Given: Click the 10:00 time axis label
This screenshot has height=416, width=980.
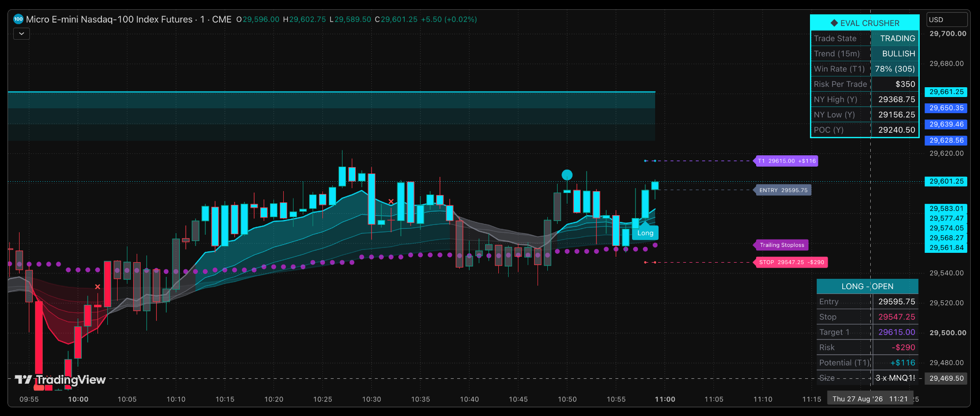Looking at the screenshot, I should pos(78,399).
